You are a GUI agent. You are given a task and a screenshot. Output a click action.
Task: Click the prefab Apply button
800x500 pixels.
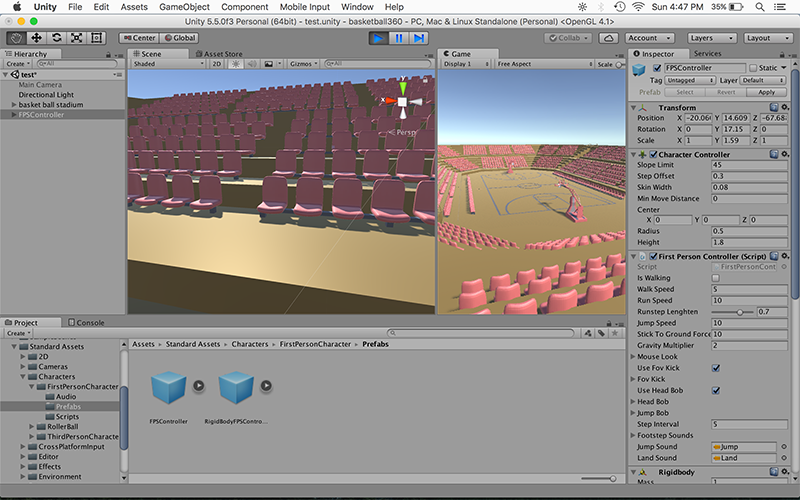click(x=766, y=92)
